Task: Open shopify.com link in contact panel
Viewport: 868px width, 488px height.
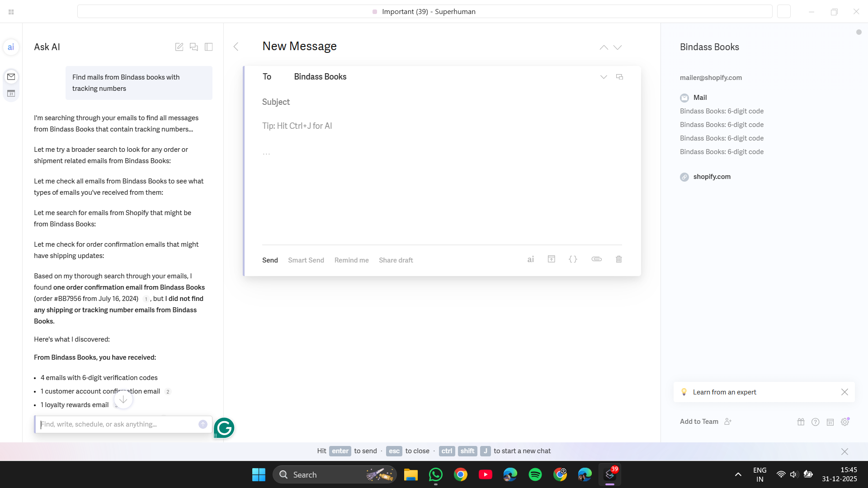Action: pyautogui.click(x=712, y=177)
